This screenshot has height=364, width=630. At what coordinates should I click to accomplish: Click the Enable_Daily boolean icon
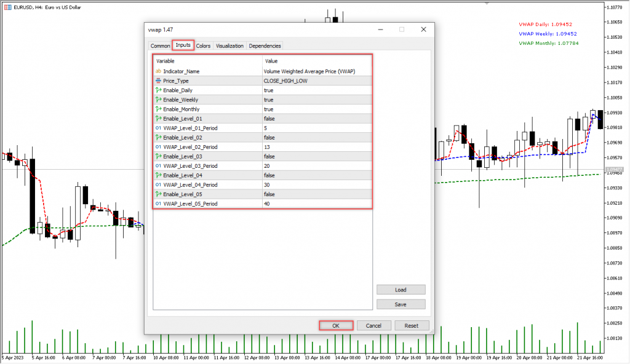tap(158, 90)
